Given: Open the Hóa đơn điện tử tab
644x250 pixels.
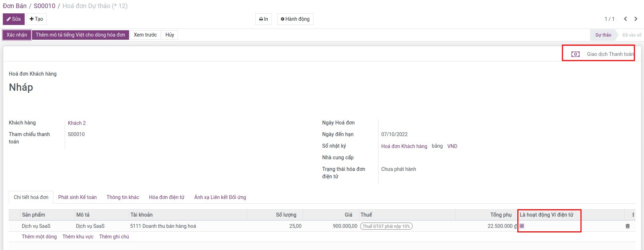Looking at the screenshot, I should [x=166, y=197].
